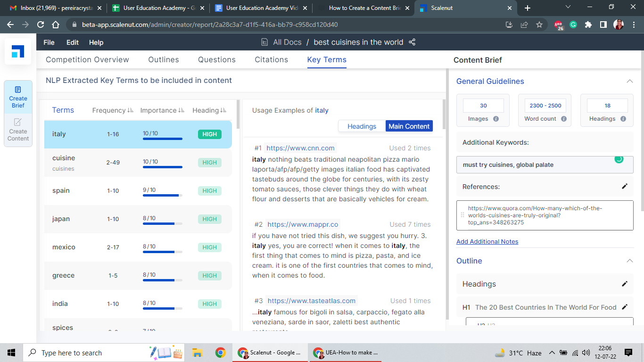Viewport: 644px width, 362px height.
Task: Open the cnn.com source link
Action: tap(301, 148)
